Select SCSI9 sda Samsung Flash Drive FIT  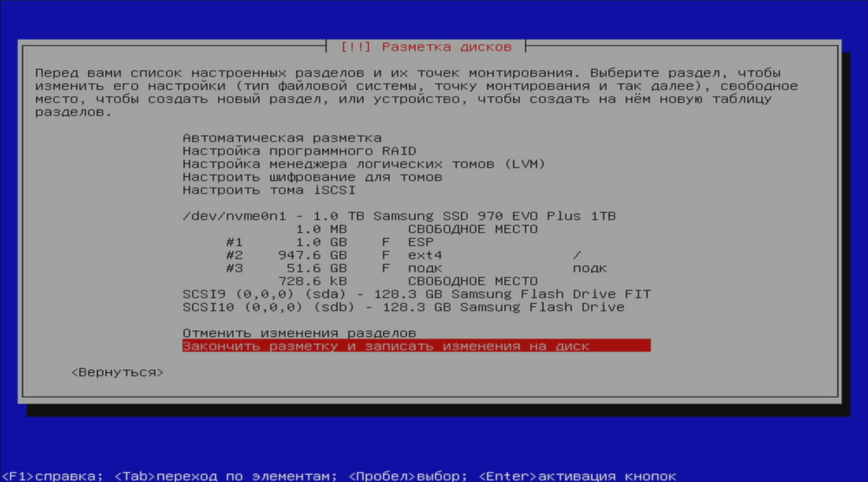click(x=417, y=294)
